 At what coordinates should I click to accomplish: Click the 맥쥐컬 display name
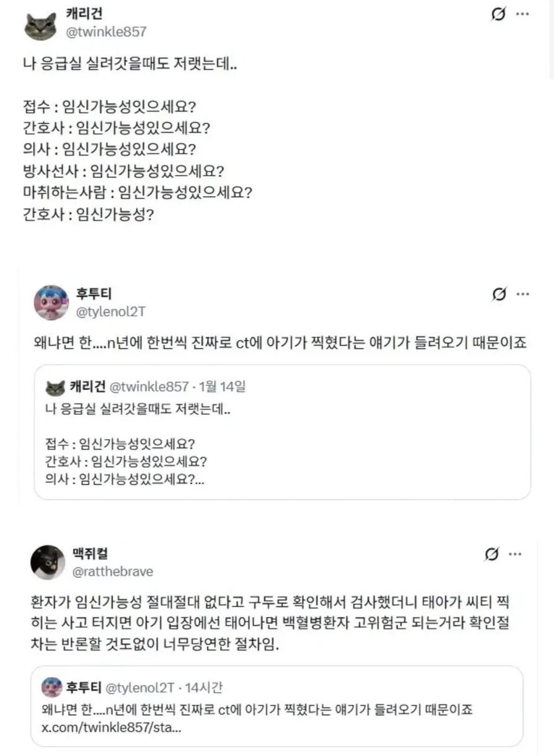(x=91, y=554)
